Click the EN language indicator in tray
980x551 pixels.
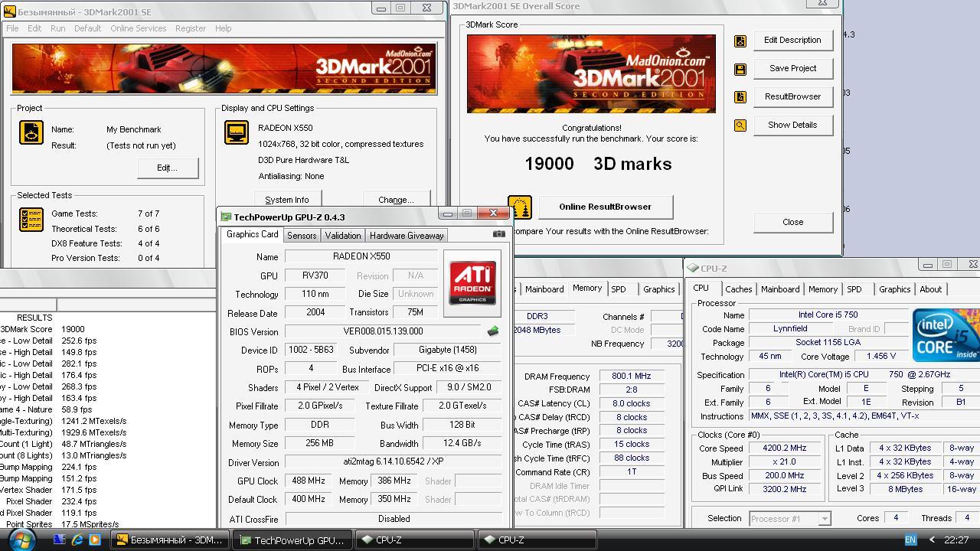coord(910,540)
